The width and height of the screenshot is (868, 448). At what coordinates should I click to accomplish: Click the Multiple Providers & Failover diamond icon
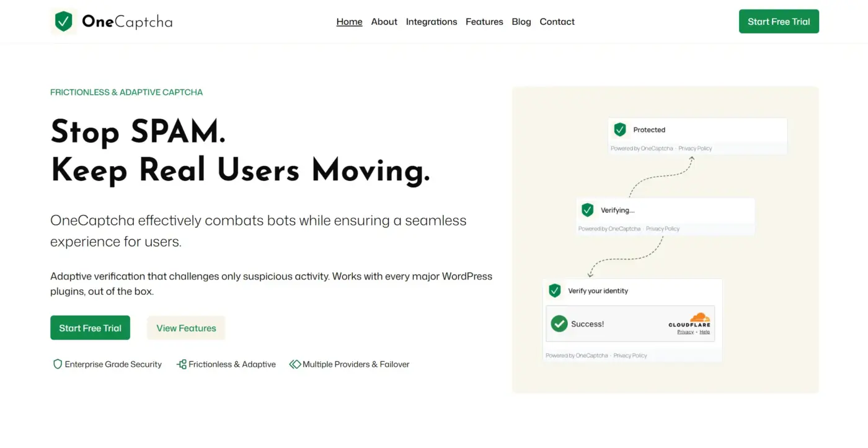(295, 364)
